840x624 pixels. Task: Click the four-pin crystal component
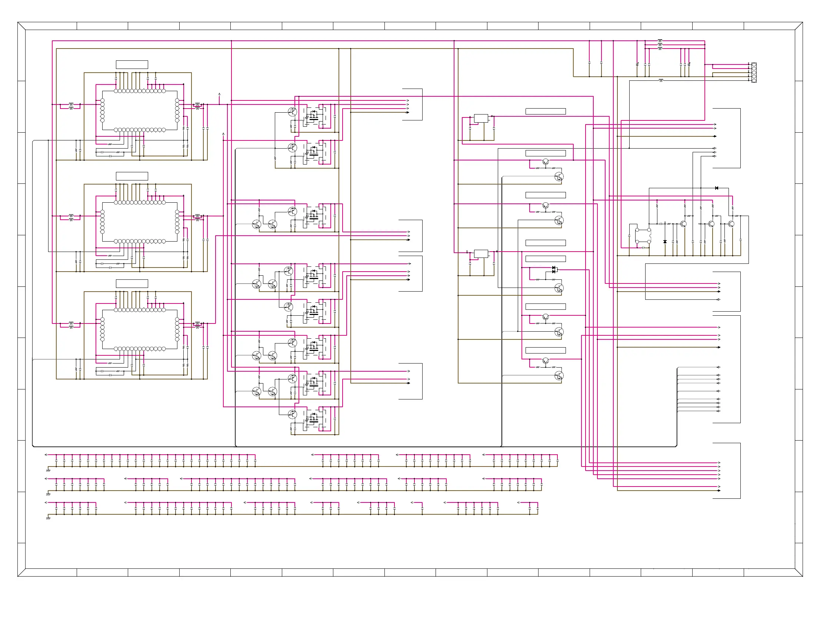(x=643, y=236)
